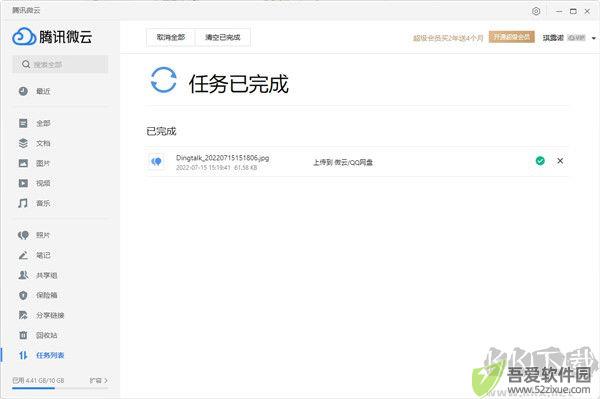This screenshot has height=399, width=600.
Task: Open the 音乐 music note icon
Action: pyautogui.click(x=23, y=203)
